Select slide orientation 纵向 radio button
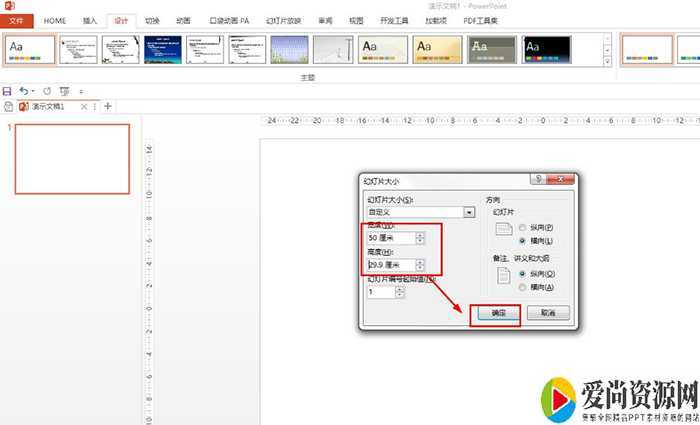This screenshot has height=425, width=700. [523, 228]
